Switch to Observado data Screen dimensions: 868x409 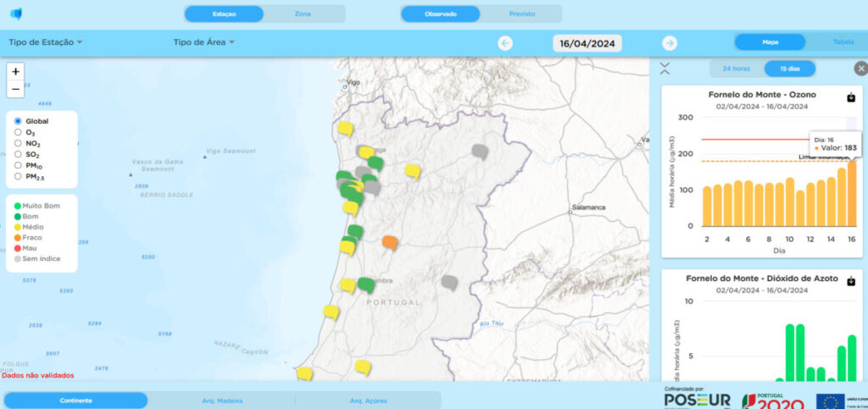tap(440, 14)
